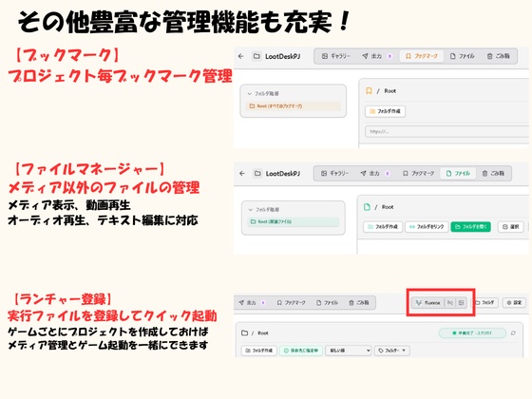Viewport: 532px width, 399px height.
Task: Click the back arrow in the bookmark screenshot
Action: coord(241,56)
